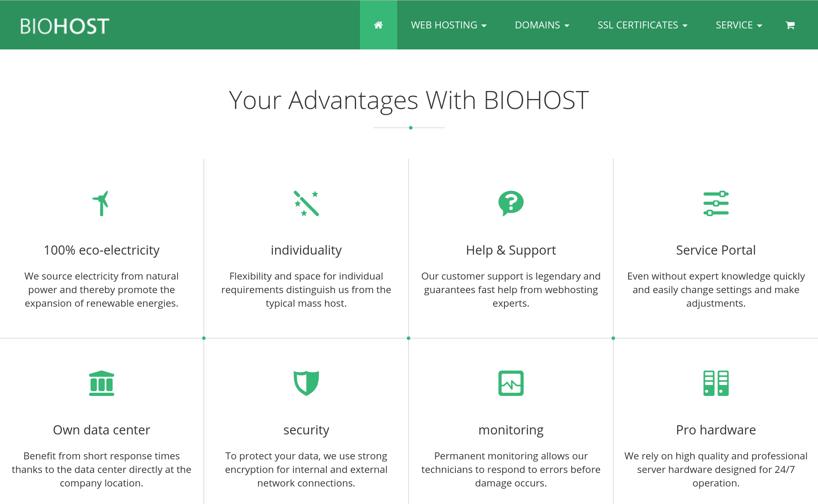This screenshot has height=504, width=818.
Task: Select the 'individuality' heading
Action: 306,250
